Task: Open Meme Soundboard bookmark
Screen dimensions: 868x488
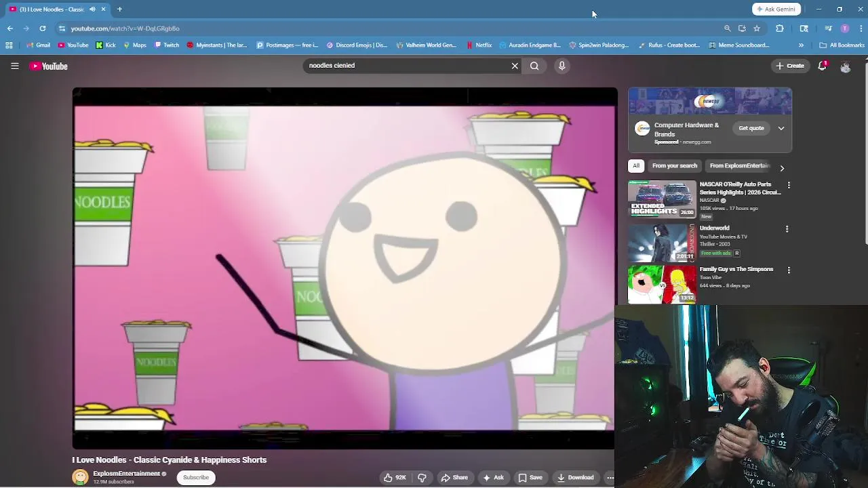Action: pos(738,45)
